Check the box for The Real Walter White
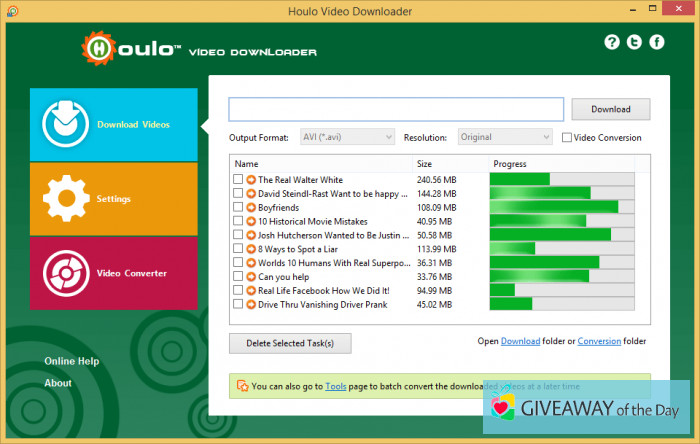The width and height of the screenshot is (700, 444). [238, 180]
